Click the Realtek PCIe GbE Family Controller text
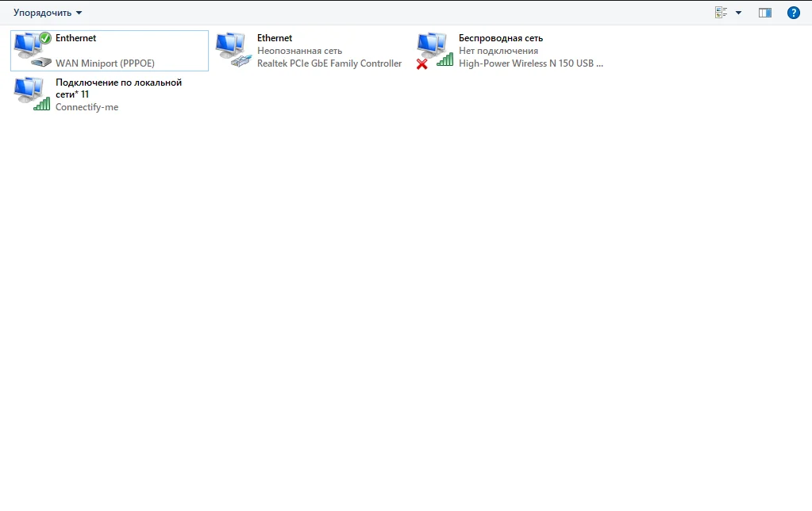The image size is (812, 511). tap(329, 63)
